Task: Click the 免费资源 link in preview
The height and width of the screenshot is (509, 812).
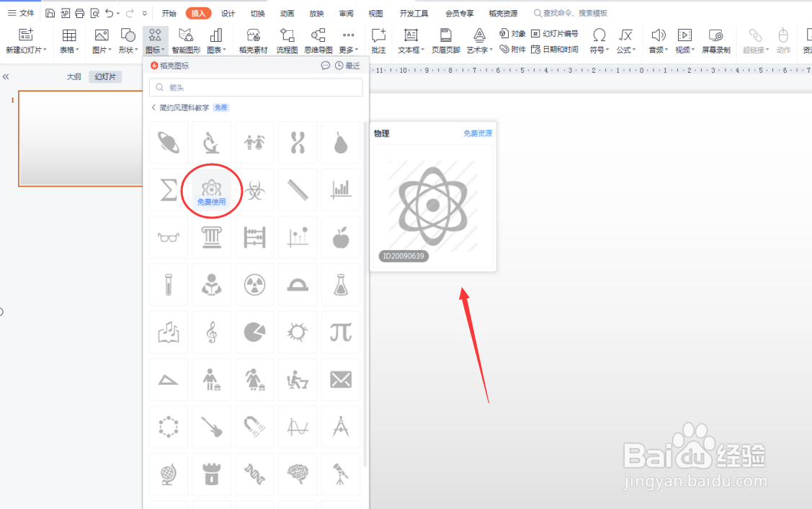Action: [478, 133]
